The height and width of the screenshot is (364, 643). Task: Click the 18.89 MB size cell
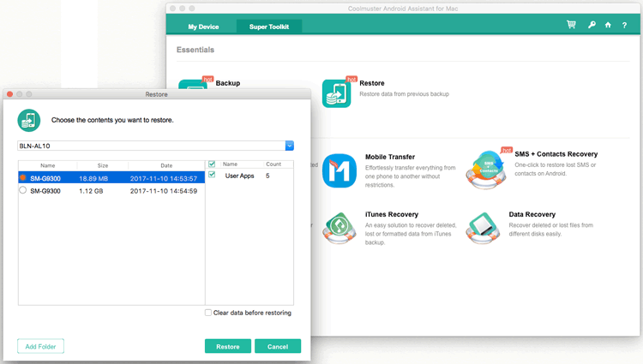pos(93,178)
